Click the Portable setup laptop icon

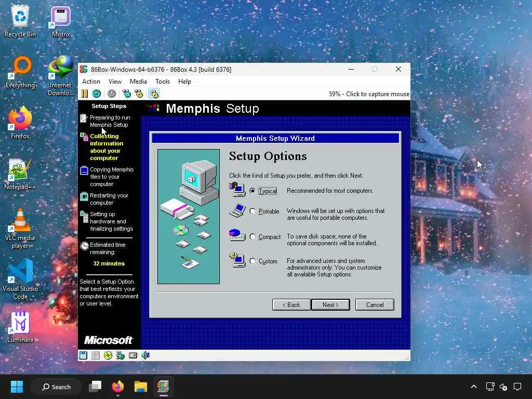[x=237, y=211]
